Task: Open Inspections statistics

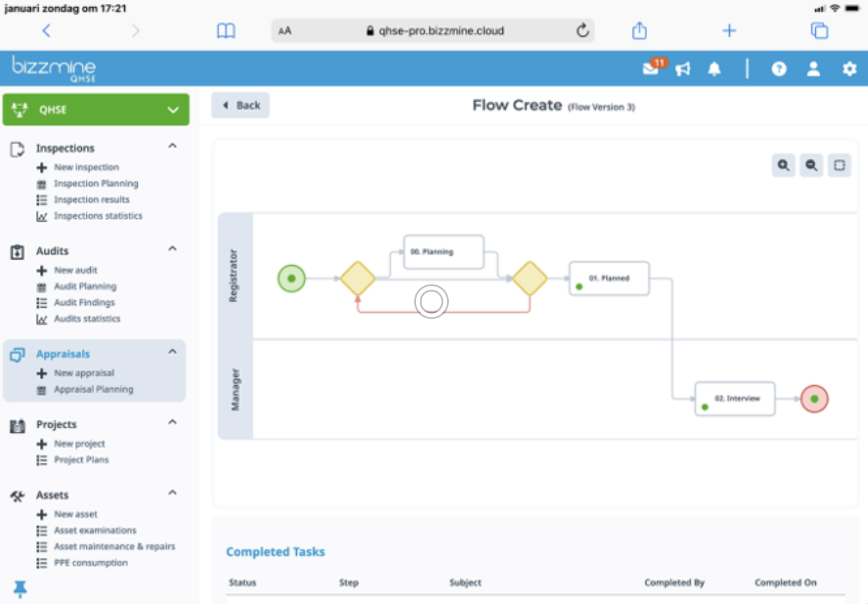Action: tap(98, 216)
